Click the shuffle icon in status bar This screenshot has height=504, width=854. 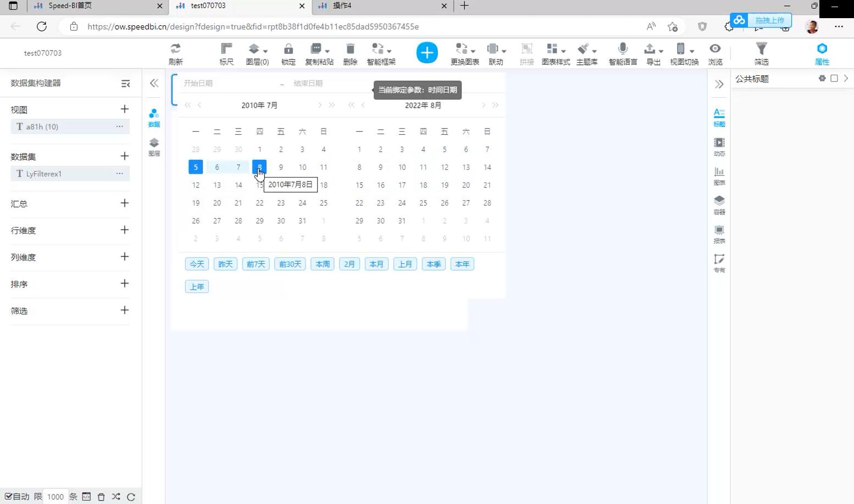(116, 497)
